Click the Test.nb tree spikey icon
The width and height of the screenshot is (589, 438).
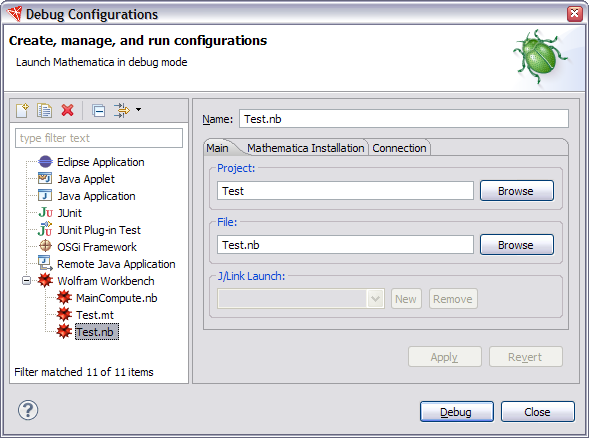pos(64,331)
